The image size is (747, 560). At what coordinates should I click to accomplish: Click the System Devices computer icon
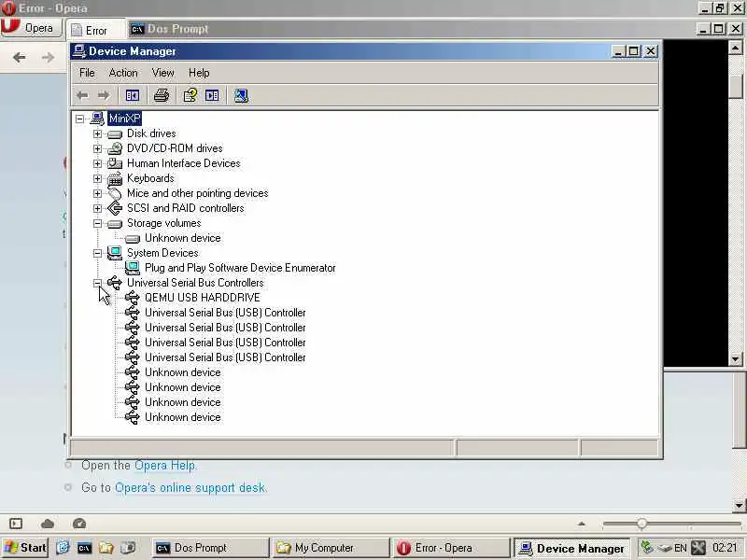pyautogui.click(x=115, y=253)
